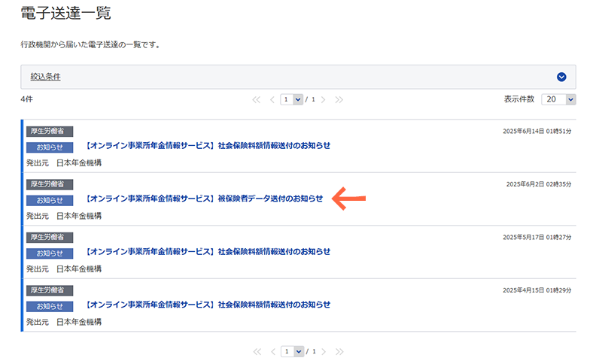Click 発出元 日本年金機構 under the 4月15日 entry
Screen dimensions: 602x364
(x=64, y=322)
